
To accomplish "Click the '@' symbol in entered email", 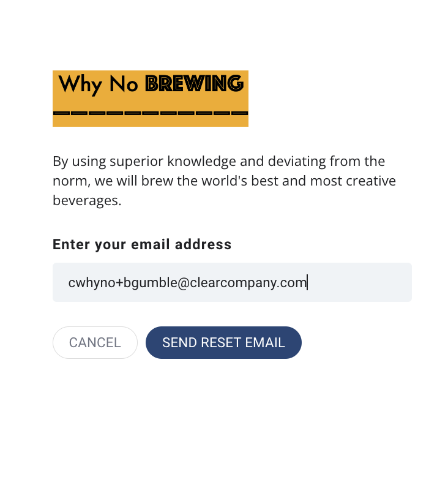I will pos(184,283).
